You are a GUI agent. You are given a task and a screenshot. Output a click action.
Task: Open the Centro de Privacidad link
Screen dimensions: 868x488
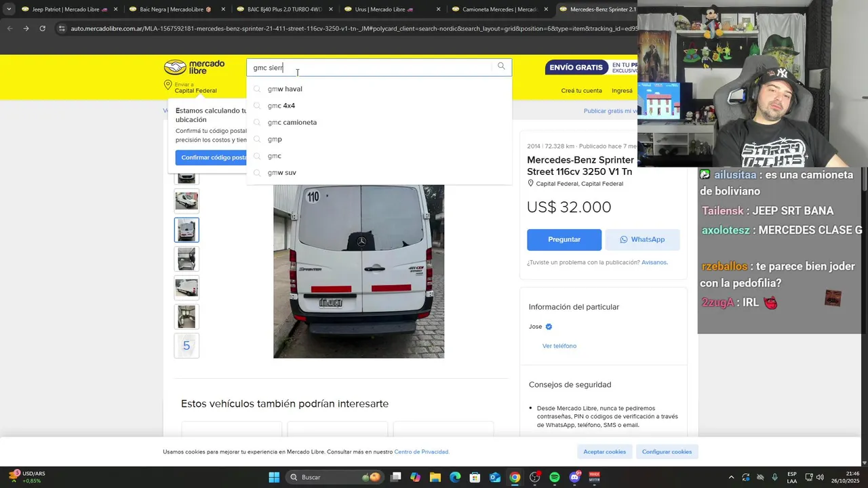(422, 451)
